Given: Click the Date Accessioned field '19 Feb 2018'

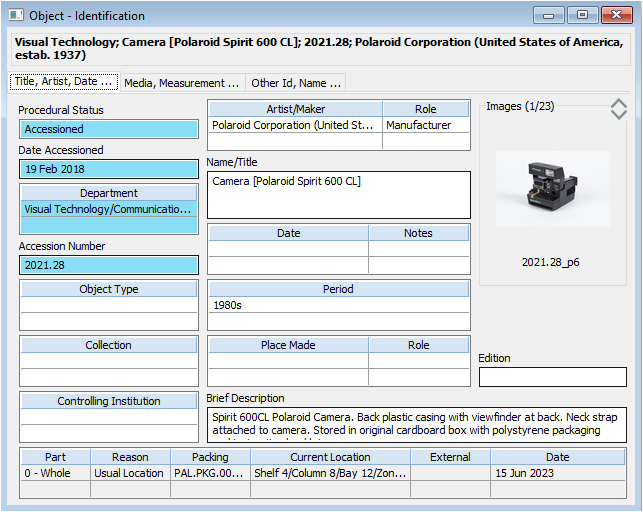Looking at the screenshot, I should pos(109,169).
